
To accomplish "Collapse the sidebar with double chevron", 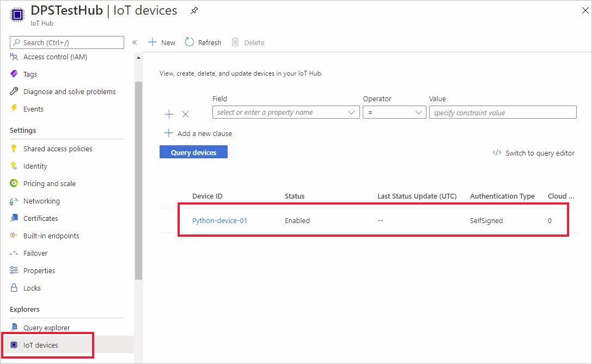I will pos(135,42).
